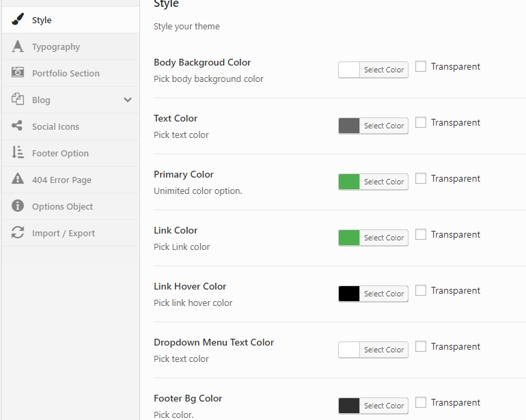Select the 404 Error Page menu item

tap(71, 180)
